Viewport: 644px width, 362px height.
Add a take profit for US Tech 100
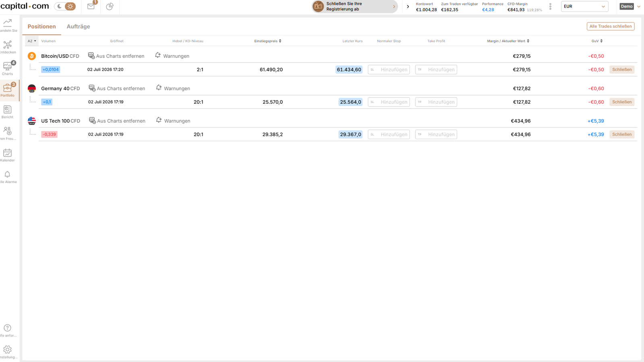(x=436, y=134)
